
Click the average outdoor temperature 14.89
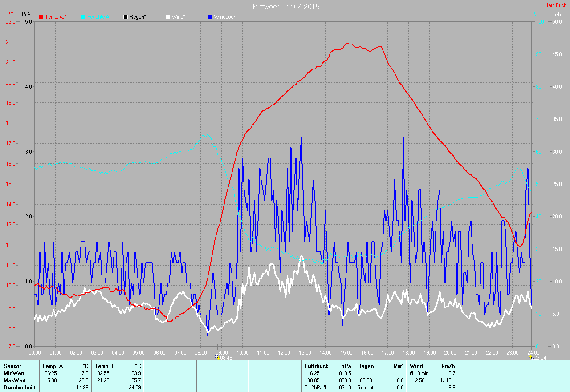click(x=82, y=388)
